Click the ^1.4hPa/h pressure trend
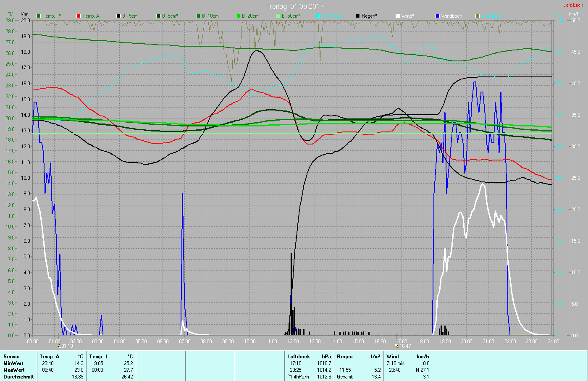Screen dimensions: 588x381 click(x=298, y=377)
